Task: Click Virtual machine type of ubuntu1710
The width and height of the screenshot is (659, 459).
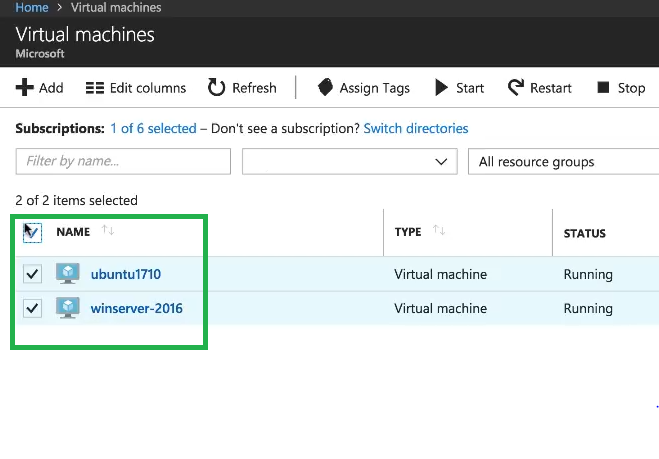Action: (440, 274)
